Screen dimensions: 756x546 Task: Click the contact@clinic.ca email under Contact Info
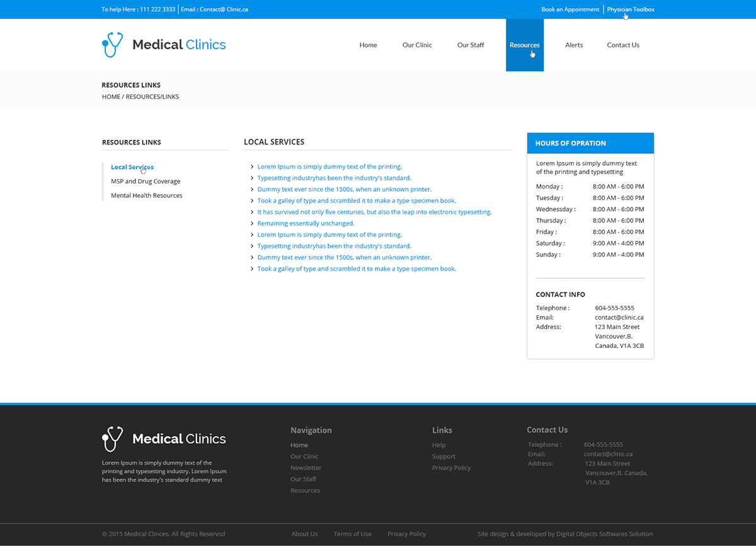click(619, 317)
